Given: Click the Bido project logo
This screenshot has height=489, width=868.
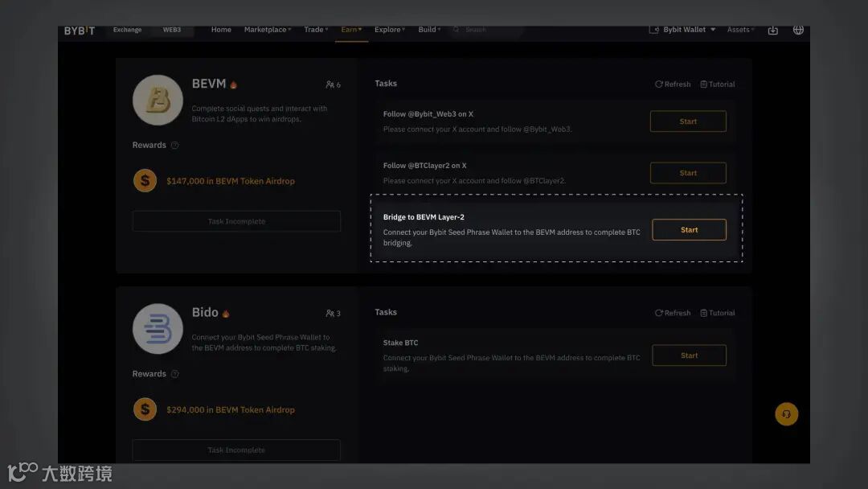Looking at the screenshot, I should (x=158, y=329).
